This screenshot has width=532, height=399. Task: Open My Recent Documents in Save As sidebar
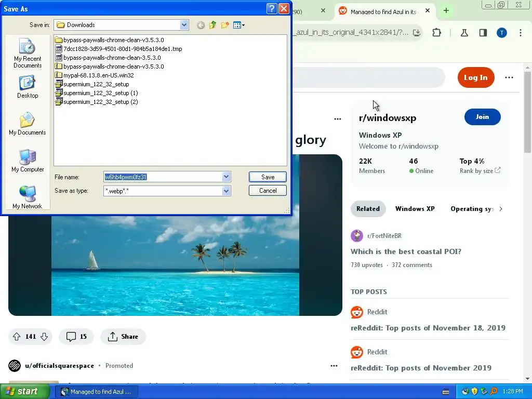28,54
